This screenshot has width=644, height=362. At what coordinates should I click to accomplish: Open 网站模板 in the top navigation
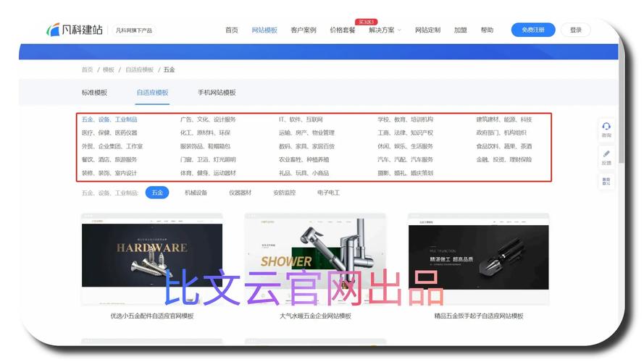264,30
